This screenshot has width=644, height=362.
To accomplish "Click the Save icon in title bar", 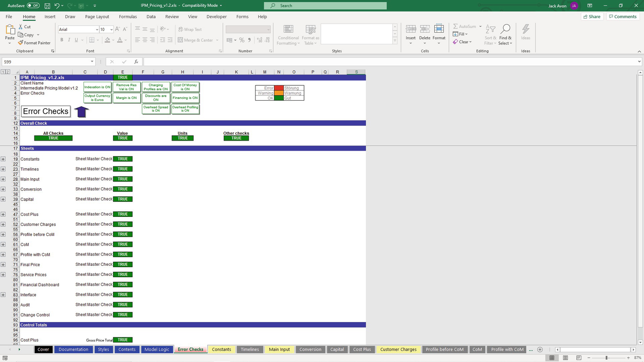I will tap(48, 6).
